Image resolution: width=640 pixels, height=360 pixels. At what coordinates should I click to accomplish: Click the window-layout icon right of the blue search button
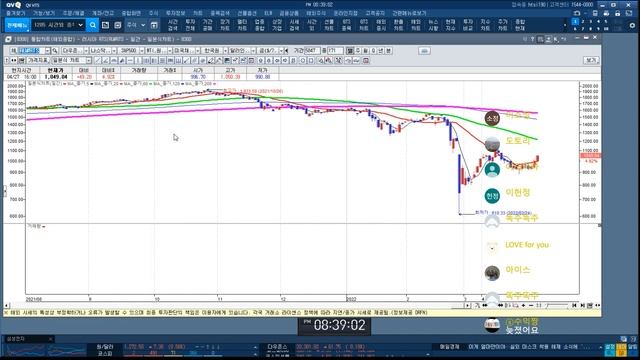click(x=105, y=25)
